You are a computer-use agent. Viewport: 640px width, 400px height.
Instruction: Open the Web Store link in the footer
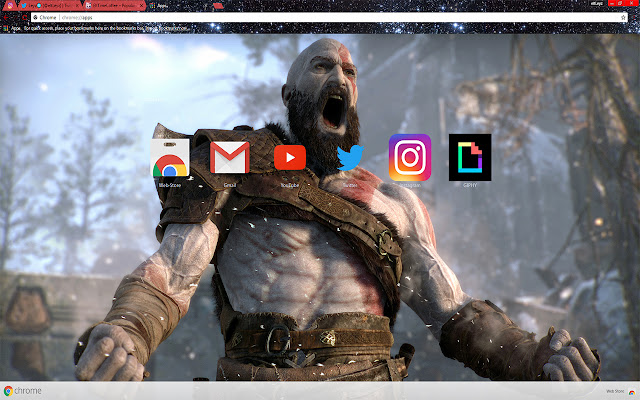point(620,391)
